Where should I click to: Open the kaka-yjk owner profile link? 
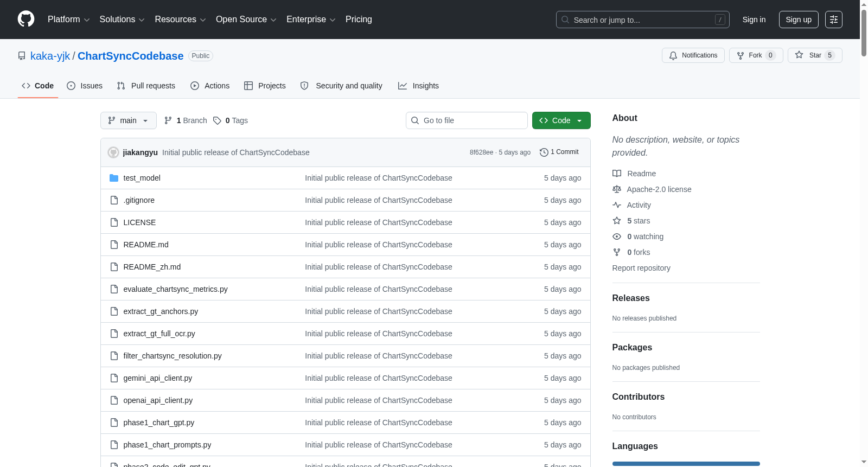50,56
